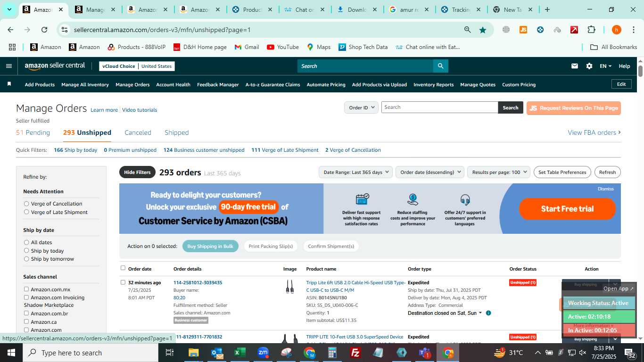Check Amazon.ca sales channel
The width and height of the screenshot is (644, 362).
click(x=26, y=321)
